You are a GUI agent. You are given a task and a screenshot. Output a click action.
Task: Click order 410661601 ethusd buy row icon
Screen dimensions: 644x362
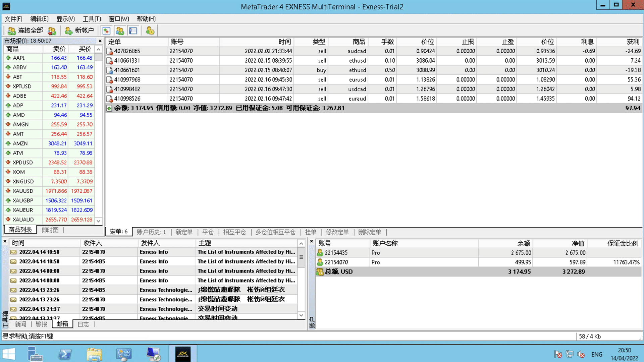point(110,70)
